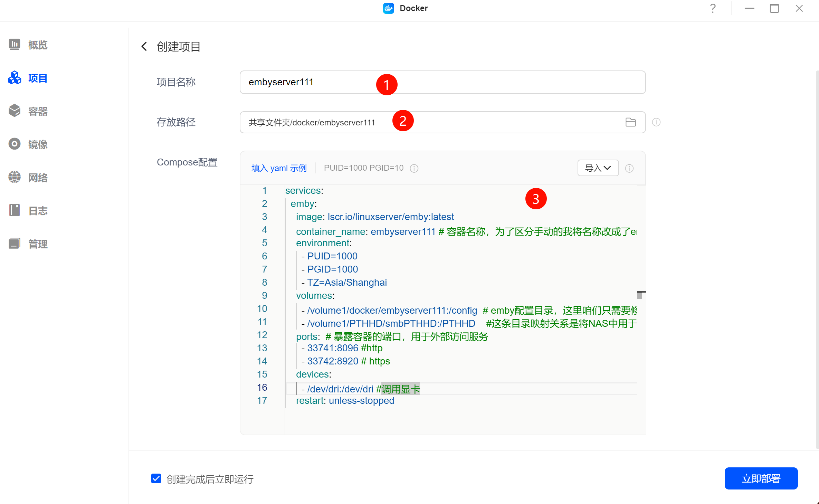The width and height of the screenshot is (819, 504).
Task: Click the '- PGID=1000' line
Action: click(x=330, y=269)
